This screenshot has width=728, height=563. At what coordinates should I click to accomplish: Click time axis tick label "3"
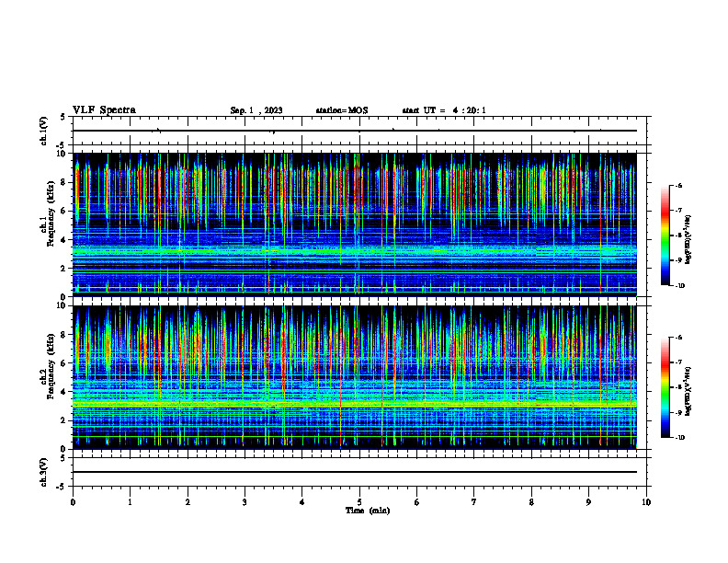245,502
